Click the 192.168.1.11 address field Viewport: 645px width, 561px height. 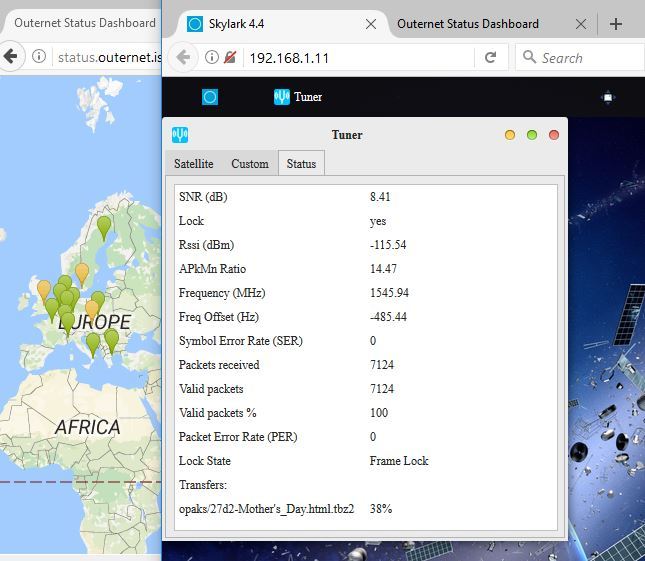tap(359, 58)
